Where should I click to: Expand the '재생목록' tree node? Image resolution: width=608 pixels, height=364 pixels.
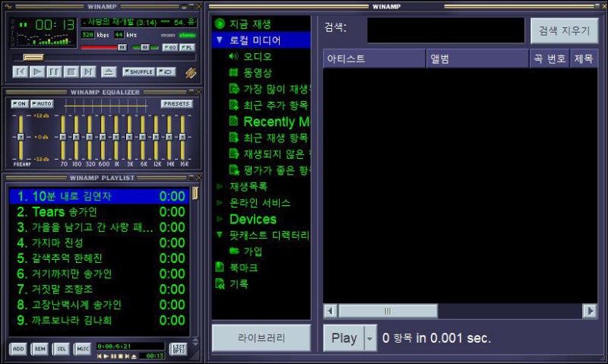point(220,186)
